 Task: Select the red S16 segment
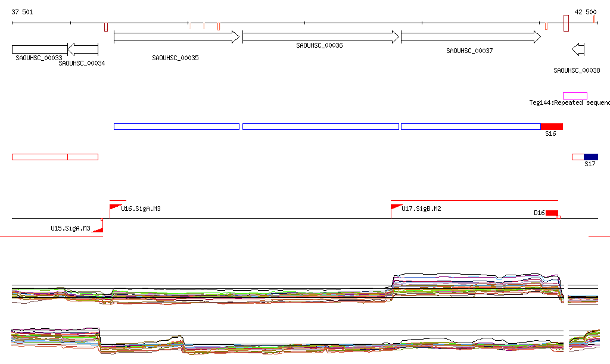tap(551, 126)
